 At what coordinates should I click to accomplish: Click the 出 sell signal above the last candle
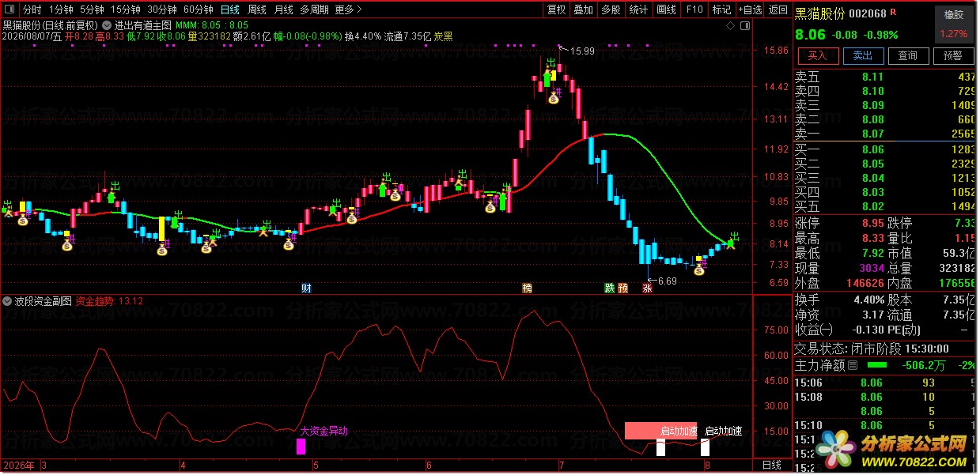pos(733,236)
